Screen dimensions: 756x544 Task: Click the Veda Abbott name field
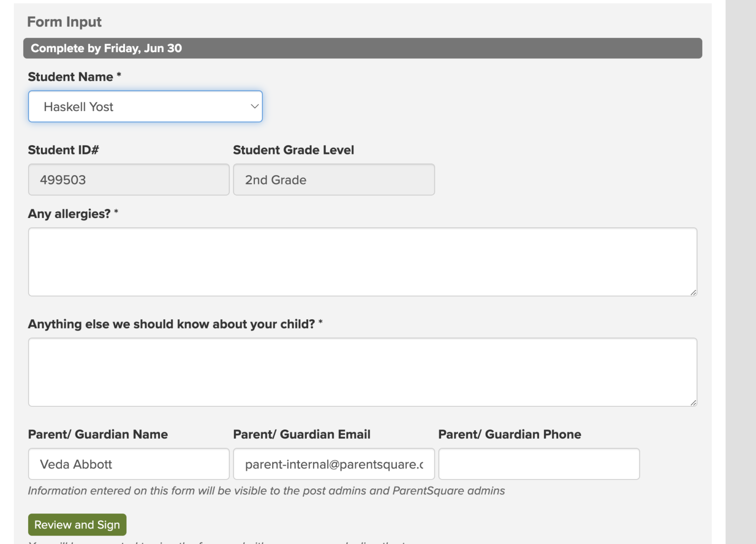pyautogui.click(x=128, y=464)
